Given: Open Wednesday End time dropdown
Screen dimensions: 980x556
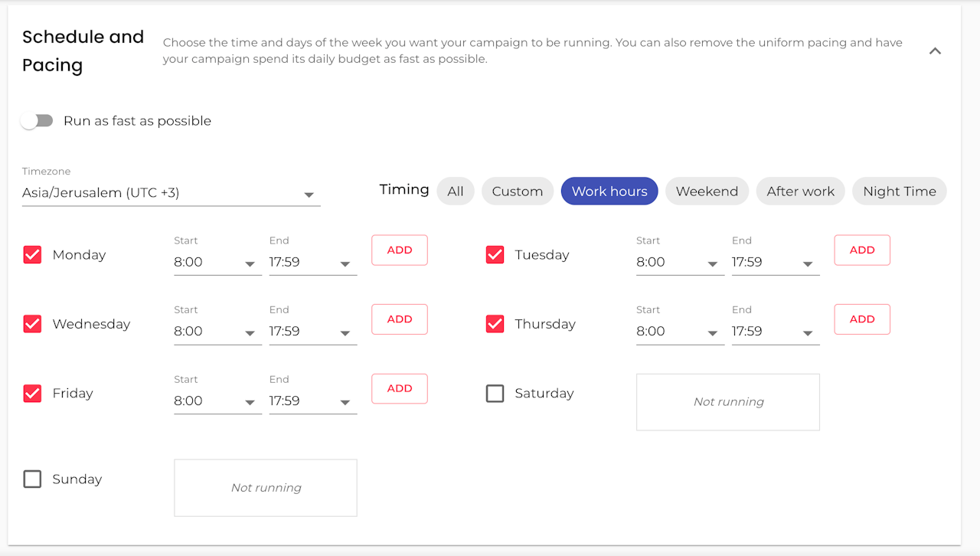Looking at the screenshot, I should (312, 332).
